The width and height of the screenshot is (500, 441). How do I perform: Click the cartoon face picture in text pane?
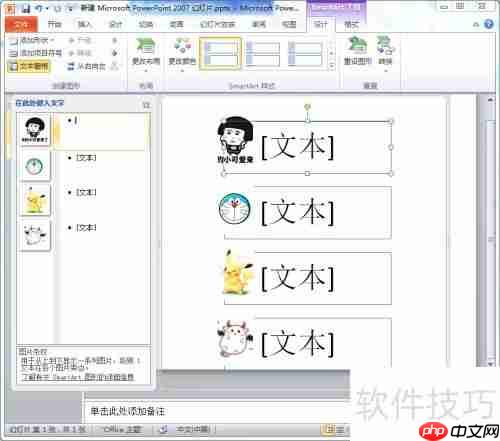pos(35,129)
